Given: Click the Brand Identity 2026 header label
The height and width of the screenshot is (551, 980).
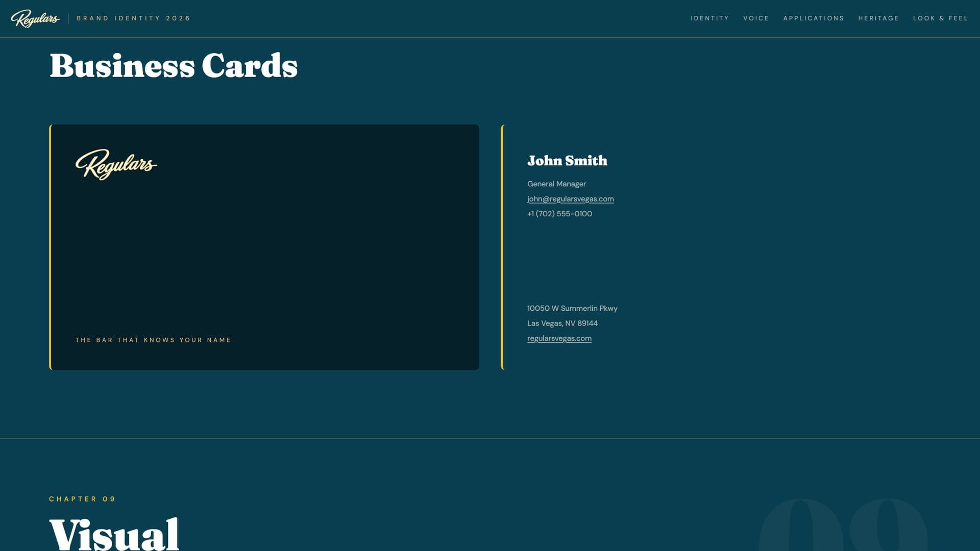Looking at the screenshot, I should click(133, 18).
